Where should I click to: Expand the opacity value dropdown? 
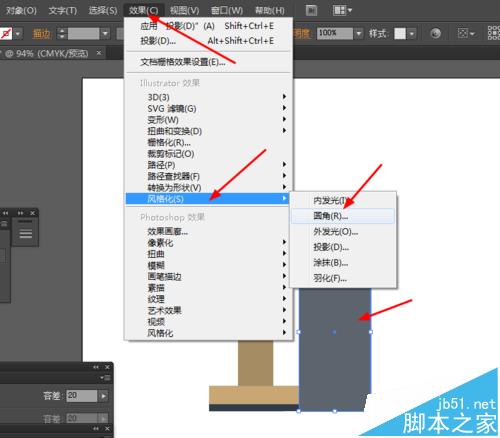point(359,33)
